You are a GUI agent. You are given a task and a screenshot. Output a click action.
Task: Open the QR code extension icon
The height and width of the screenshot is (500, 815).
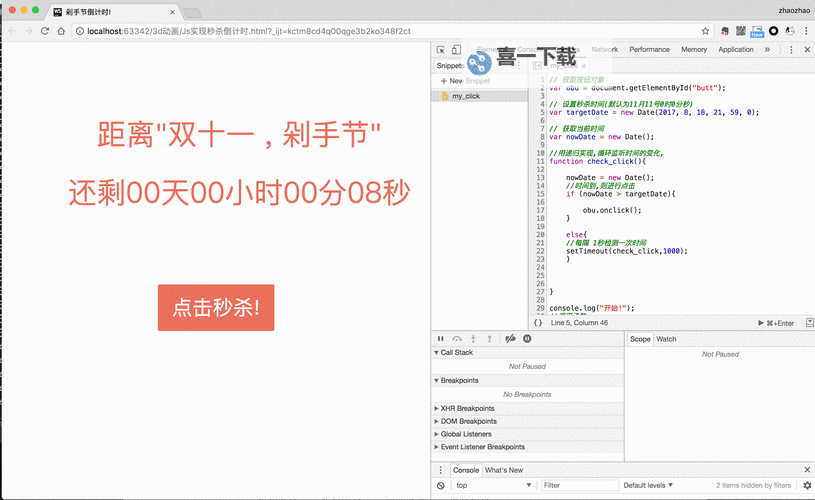741,31
